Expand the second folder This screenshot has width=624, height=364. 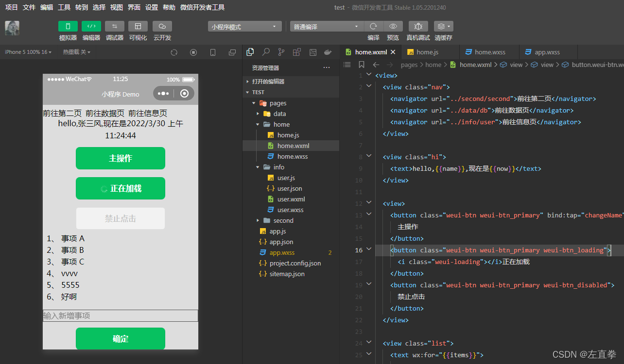(x=291, y=220)
